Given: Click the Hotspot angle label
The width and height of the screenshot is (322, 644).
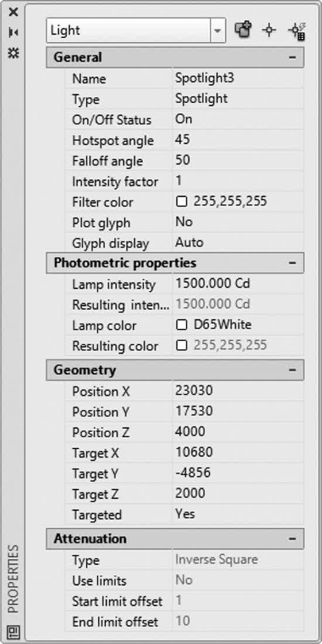Looking at the screenshot, I should [112, 141].
